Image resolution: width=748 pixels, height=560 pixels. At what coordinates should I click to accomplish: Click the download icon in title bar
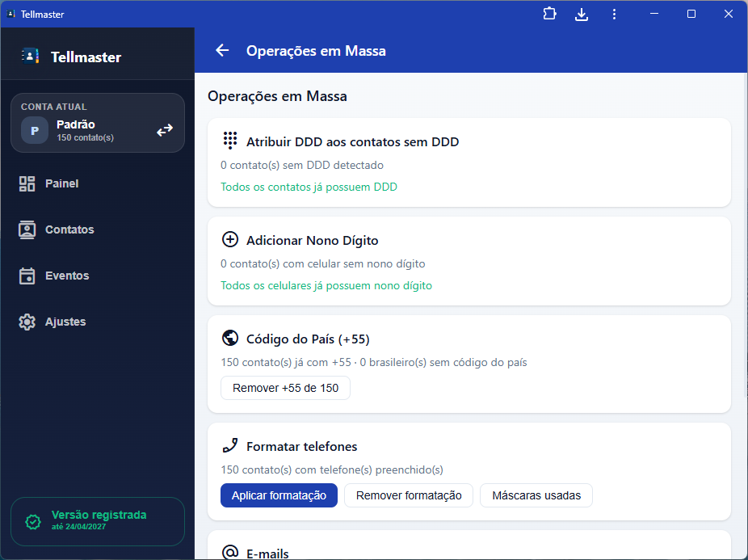pyautogui.click(x=581, y=15)
